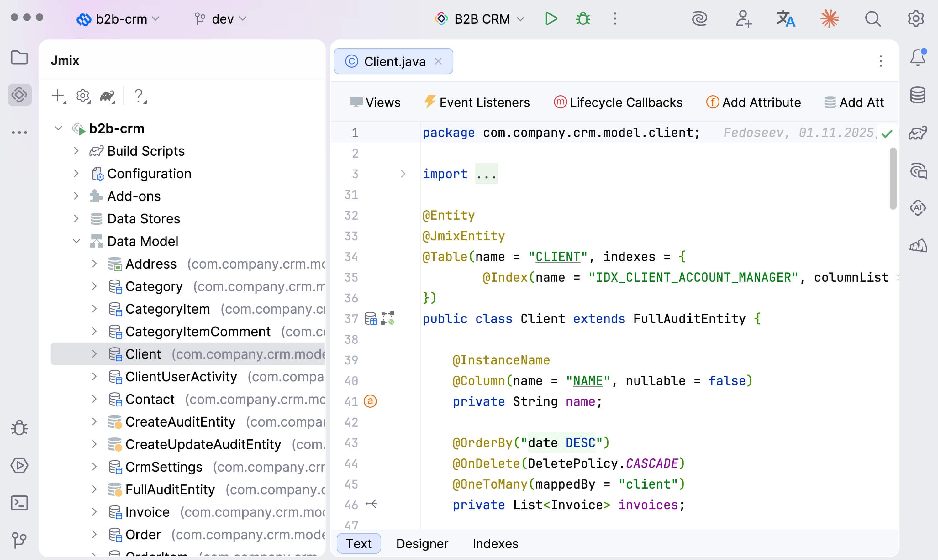Select the Client.java editor tab
The width and height of the screenshot is (938, 560).
pos(393,61)
